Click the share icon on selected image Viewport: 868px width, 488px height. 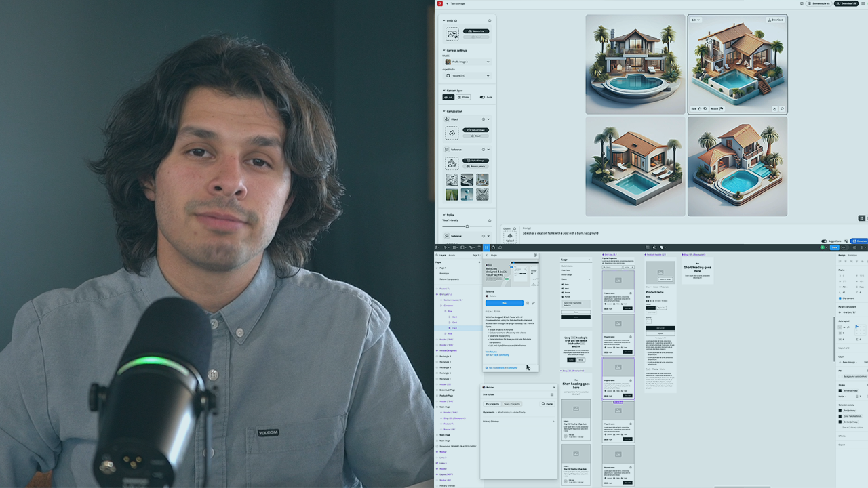[774, 108]
